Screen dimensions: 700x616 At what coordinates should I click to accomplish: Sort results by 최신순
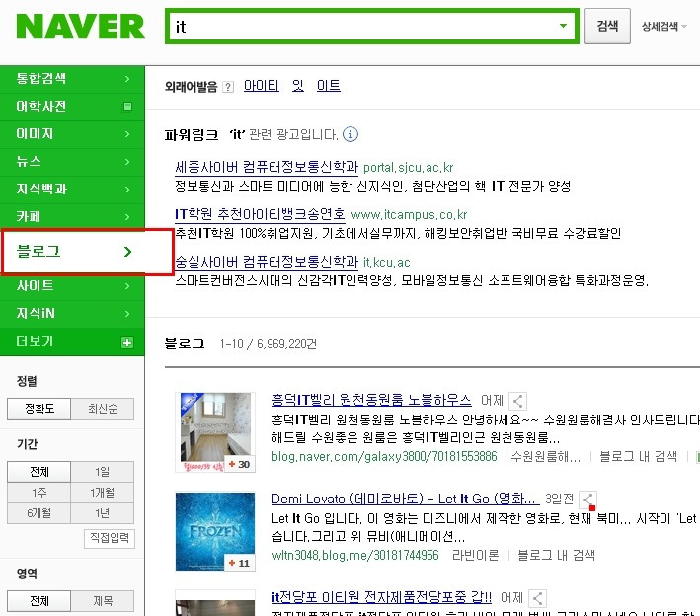(103, 409)
